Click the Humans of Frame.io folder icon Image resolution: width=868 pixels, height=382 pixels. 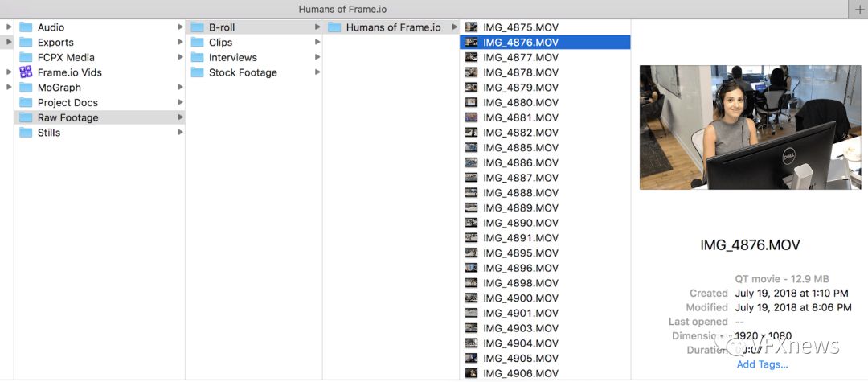334,27
